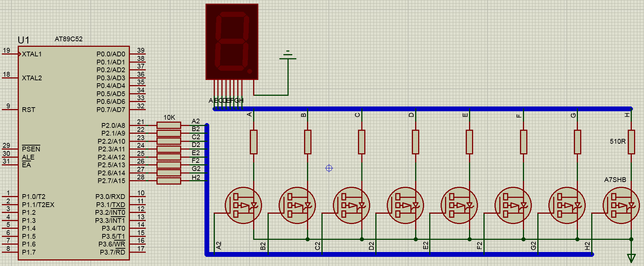The image size is (644, 266).
Task: Click the top blue bus wire
Action: pos(423,109)
